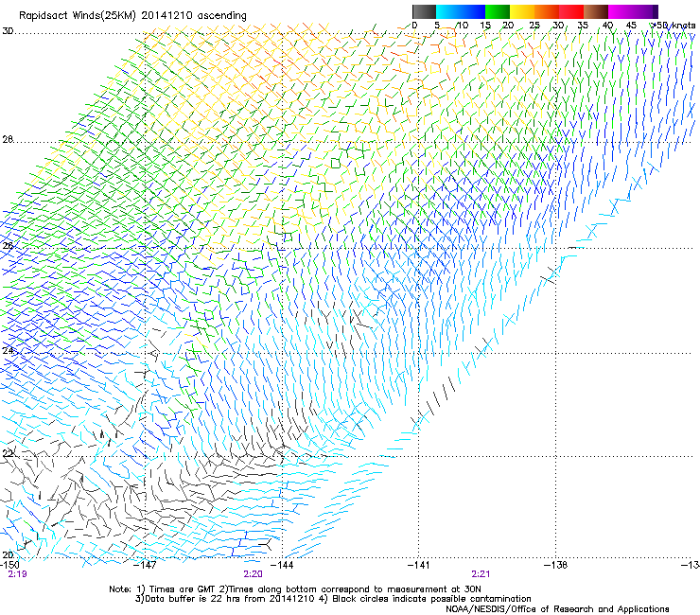
Task: Click the legend label 25
Action: pyautogui.click(x=534, y=26)
